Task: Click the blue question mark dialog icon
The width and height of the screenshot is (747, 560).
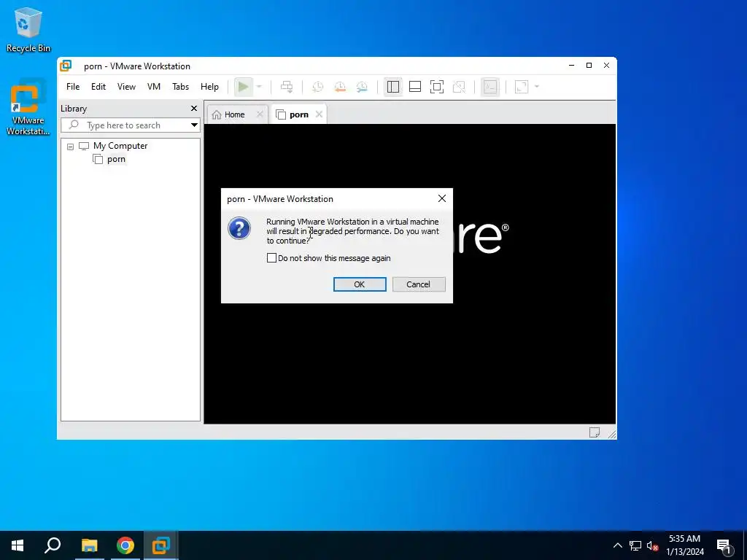Action: (x=239, y=228)
